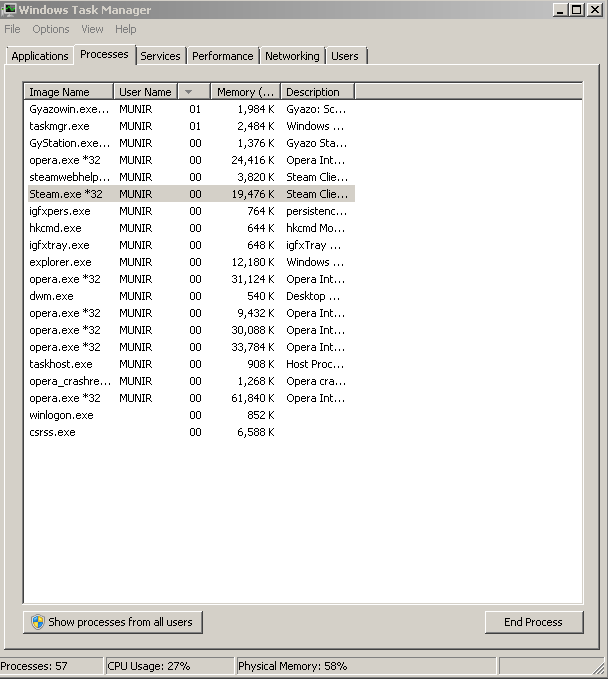Click the Processes: 57 status entry
The height and width of the screenshot is (679, 608).
[51, 666]
